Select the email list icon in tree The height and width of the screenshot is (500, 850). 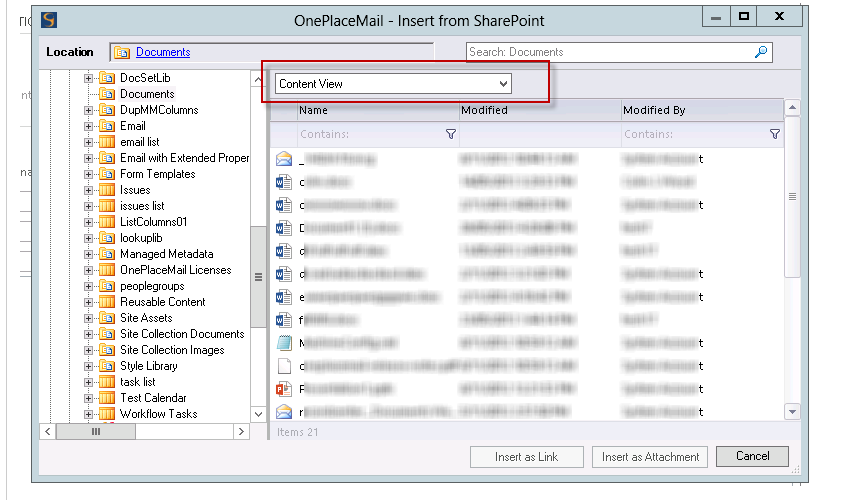(107, 142)
